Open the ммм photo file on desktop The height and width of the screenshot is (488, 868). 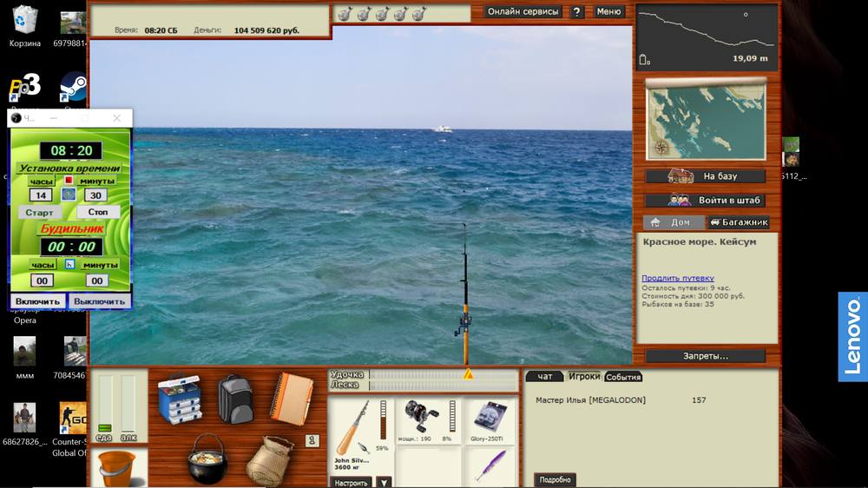[25, 358]
